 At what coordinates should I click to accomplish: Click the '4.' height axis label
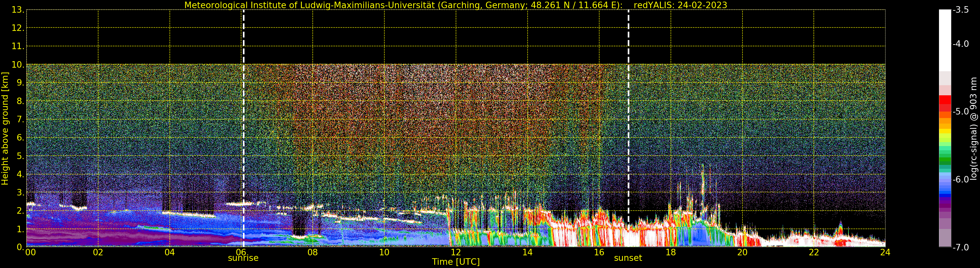(x=21, y=174)
